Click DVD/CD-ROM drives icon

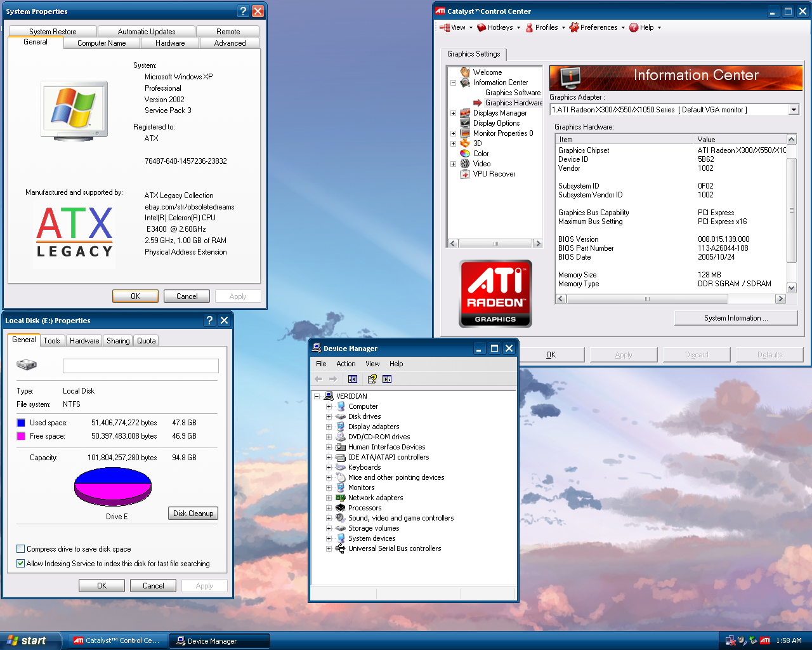(x=341, y=437)
